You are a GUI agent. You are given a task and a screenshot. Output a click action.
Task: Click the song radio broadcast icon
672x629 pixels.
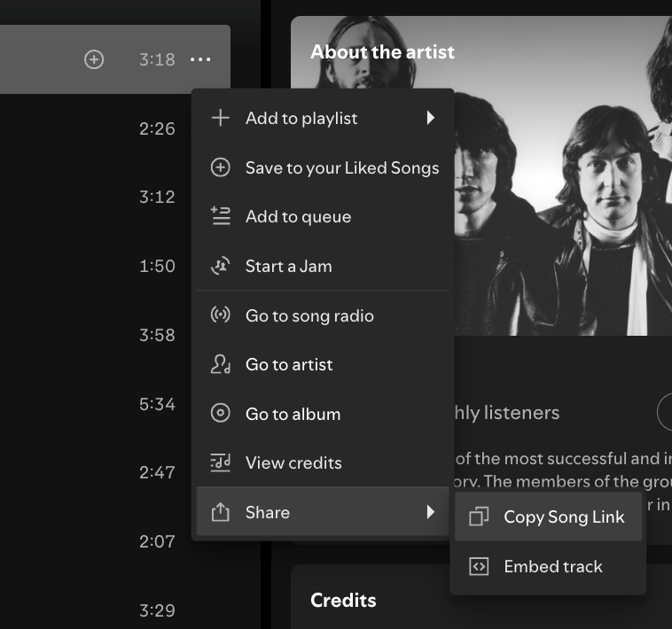pyautogui.click(x=220, y=315)
